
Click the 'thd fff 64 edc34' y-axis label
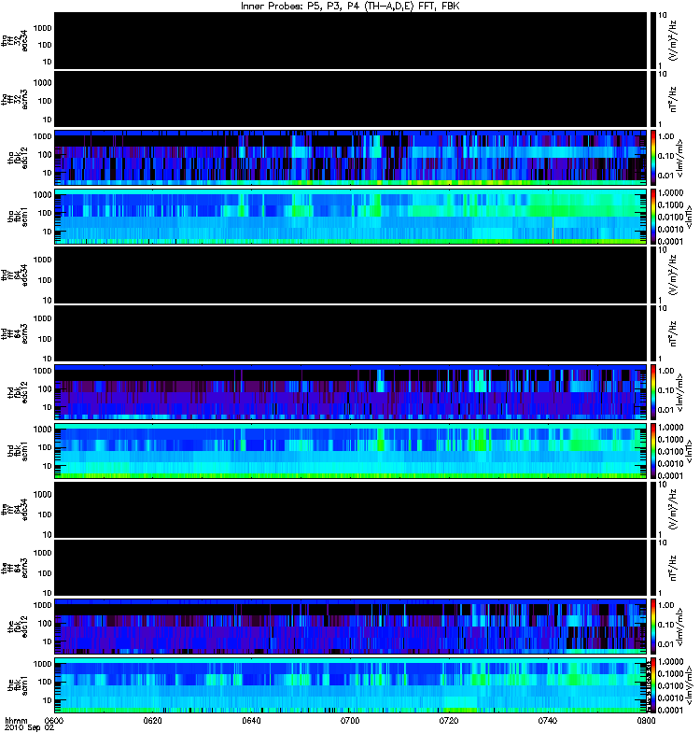coord(14,275)
